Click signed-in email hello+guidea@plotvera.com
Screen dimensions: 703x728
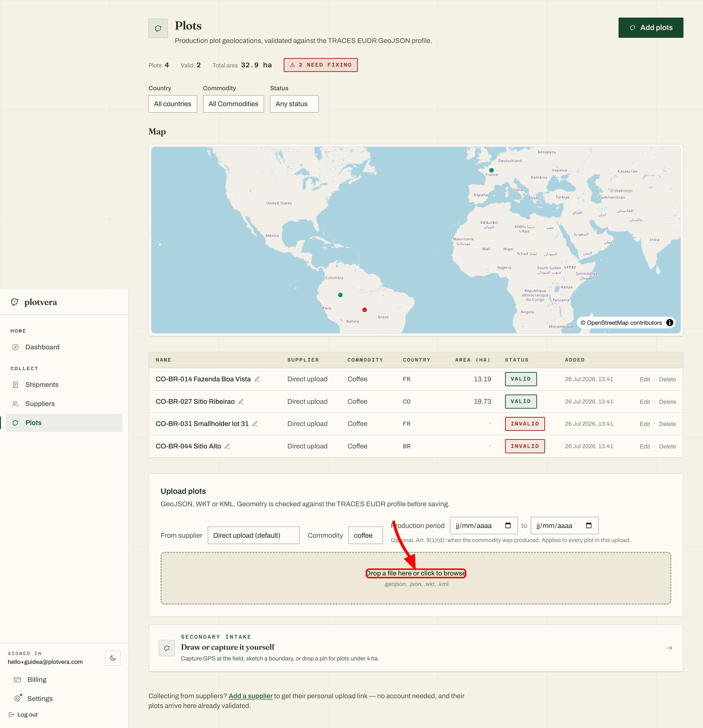click(45, 662)
